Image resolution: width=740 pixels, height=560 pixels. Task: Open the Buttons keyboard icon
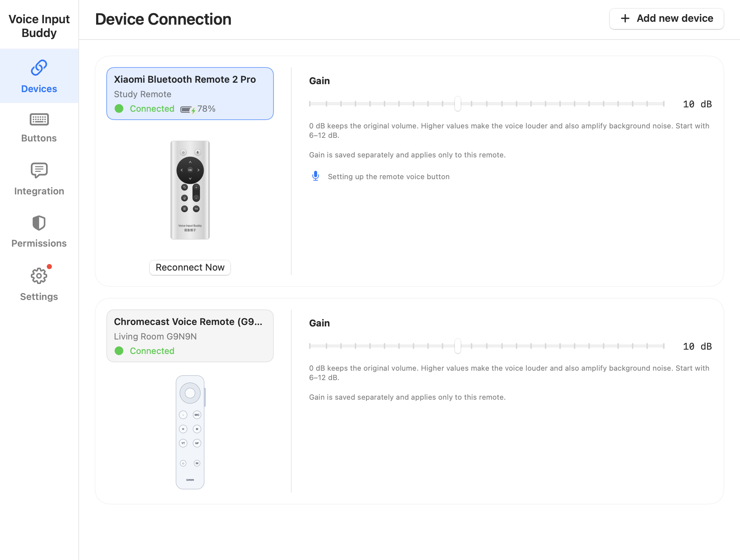[x=39, y=119]
